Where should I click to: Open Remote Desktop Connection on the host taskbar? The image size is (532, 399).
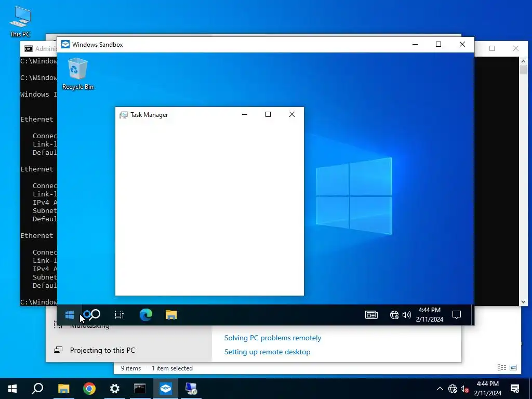click(191, 389)
